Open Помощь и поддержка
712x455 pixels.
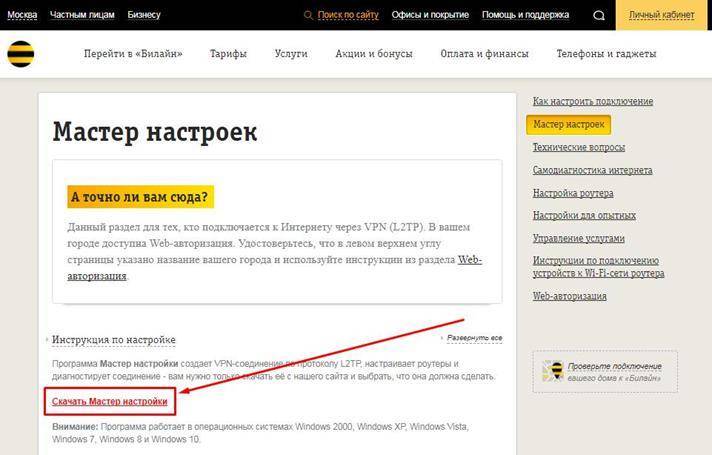coord(525,15)
